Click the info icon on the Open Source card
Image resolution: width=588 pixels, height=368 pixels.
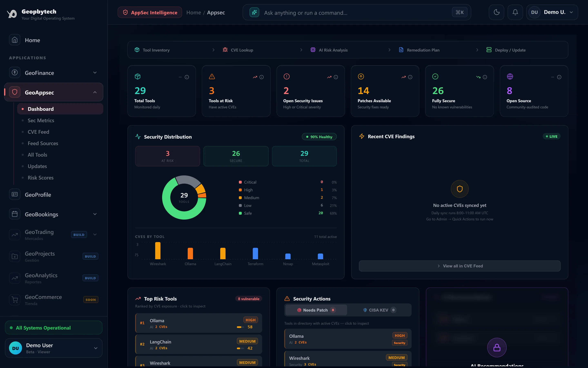tap(559, 77)
